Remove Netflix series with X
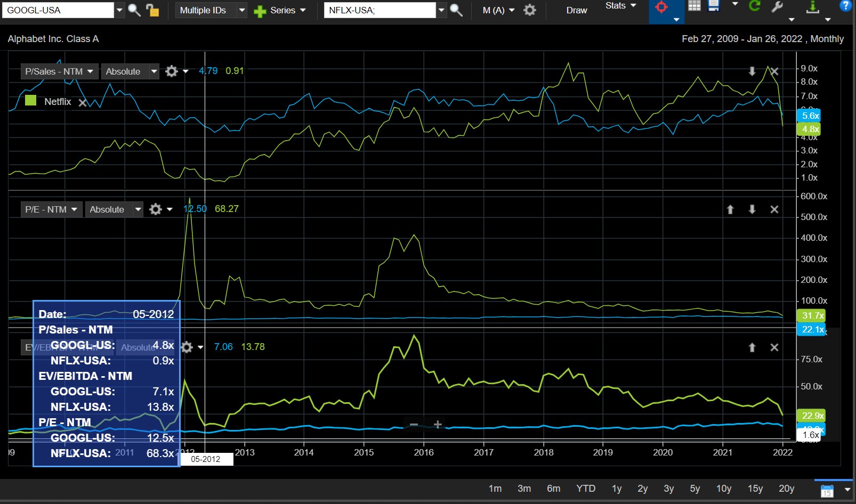 point(83,103)
